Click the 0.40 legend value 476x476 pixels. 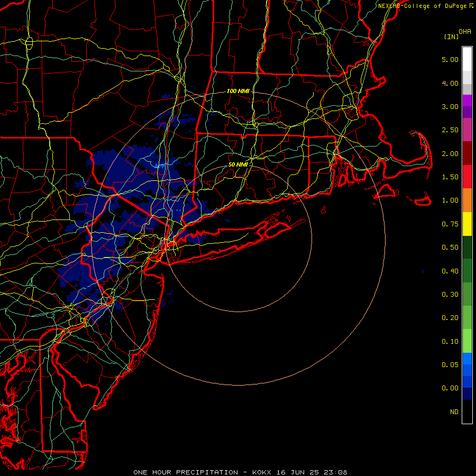point(450,271)
